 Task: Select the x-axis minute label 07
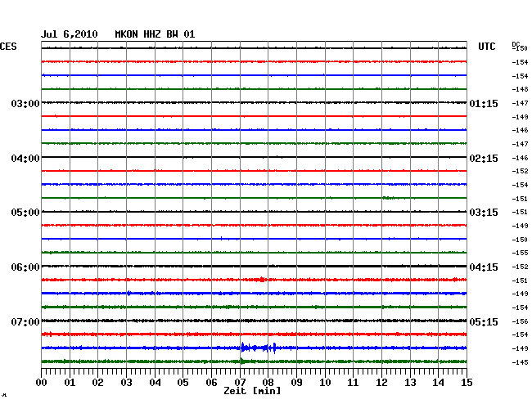[240, 382]
